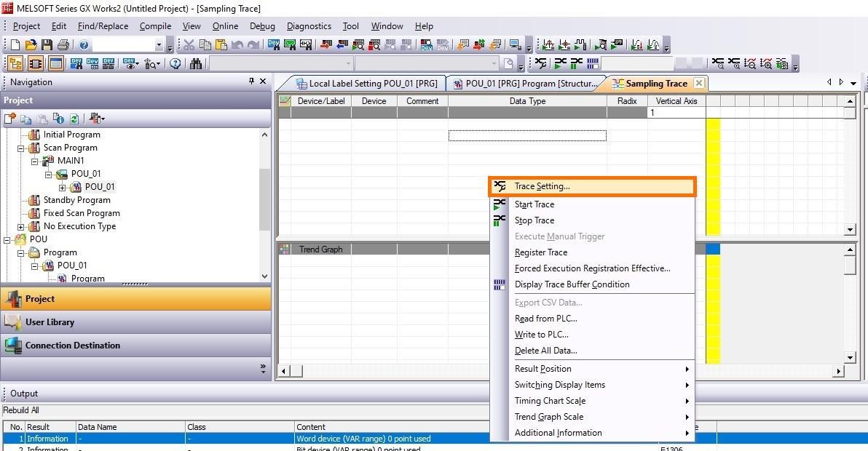Click the properties info icon in Project panel

pos(58,119)
